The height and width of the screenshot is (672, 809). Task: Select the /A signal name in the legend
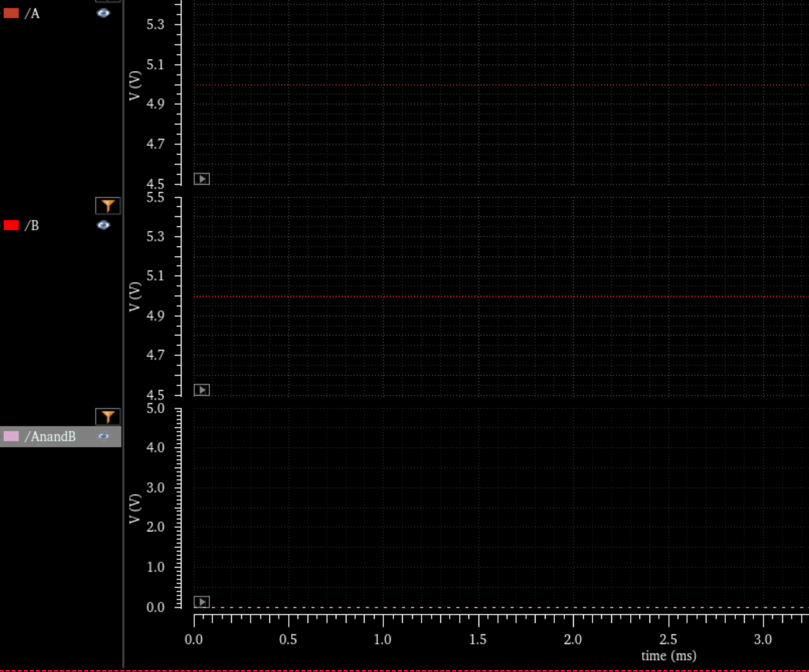32,13
